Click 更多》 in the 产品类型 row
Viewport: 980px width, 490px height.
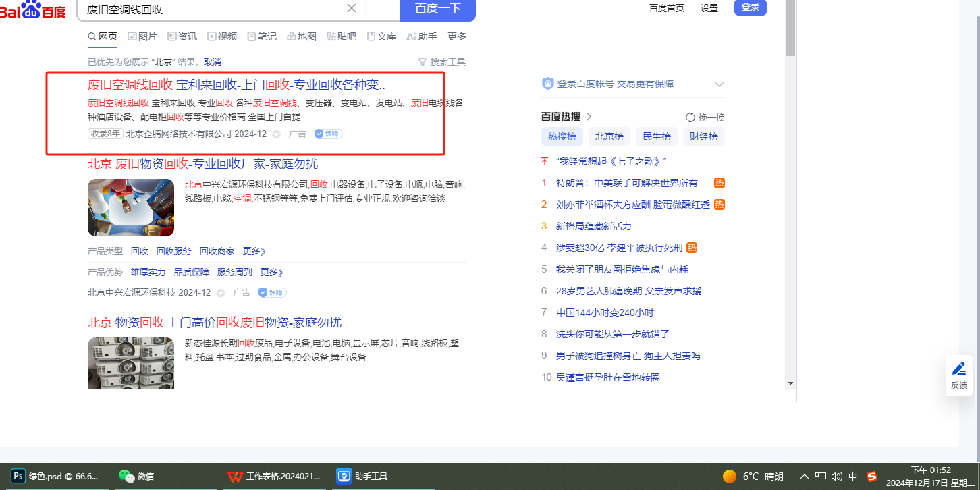click(254, 251)
